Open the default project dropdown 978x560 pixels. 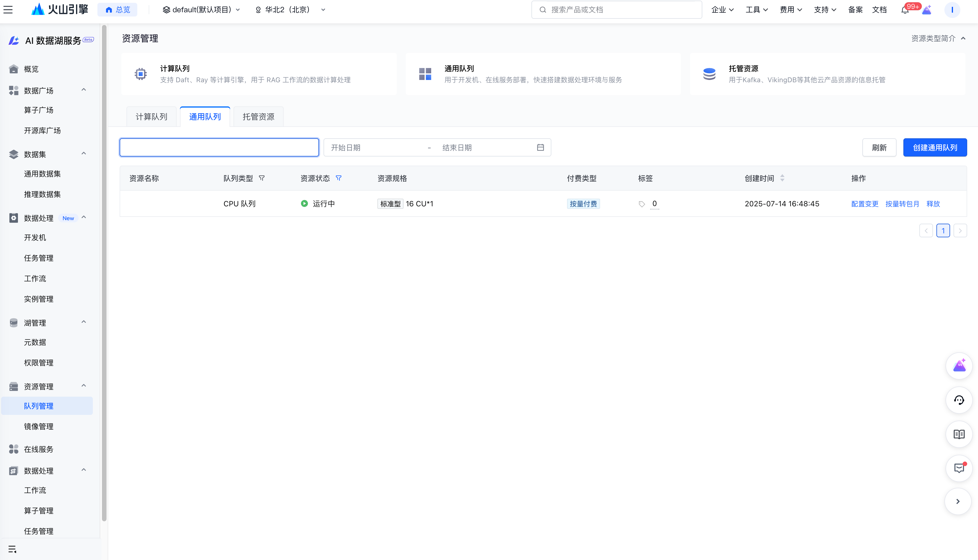pos(201,10)
